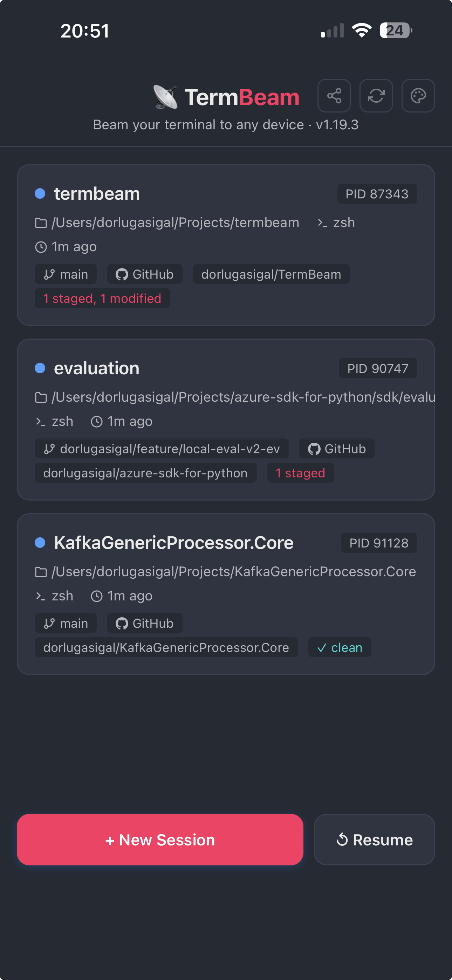This screenshot has width=452, height=980.
Task: Click the blue status dot on evaluation
Action: pyautogui.click(x=40, y=368)
